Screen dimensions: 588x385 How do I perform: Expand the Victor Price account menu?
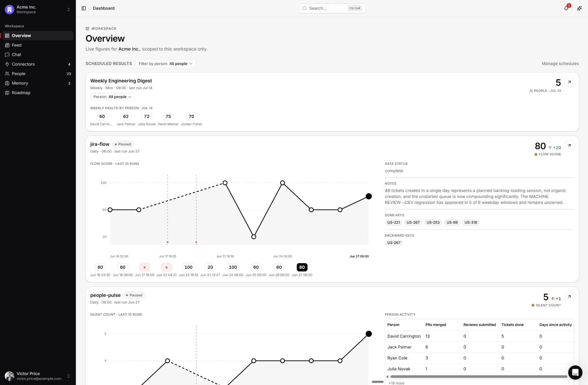69,376
